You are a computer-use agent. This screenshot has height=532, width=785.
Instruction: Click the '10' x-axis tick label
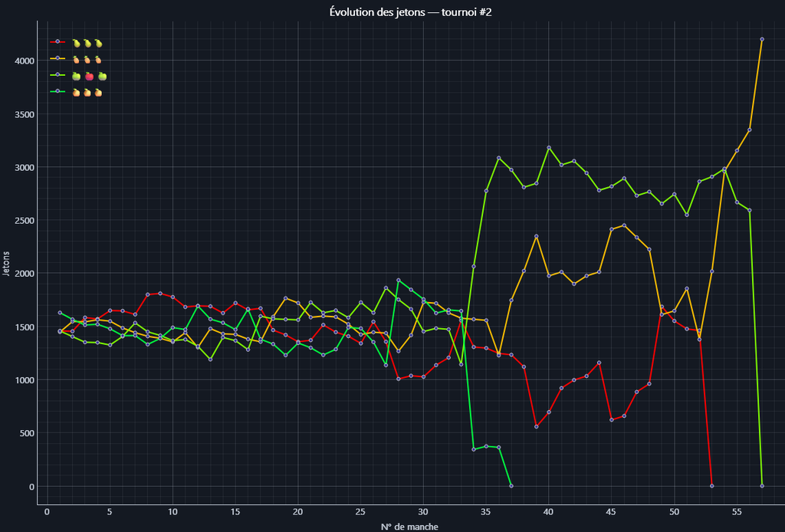(172, 512)
